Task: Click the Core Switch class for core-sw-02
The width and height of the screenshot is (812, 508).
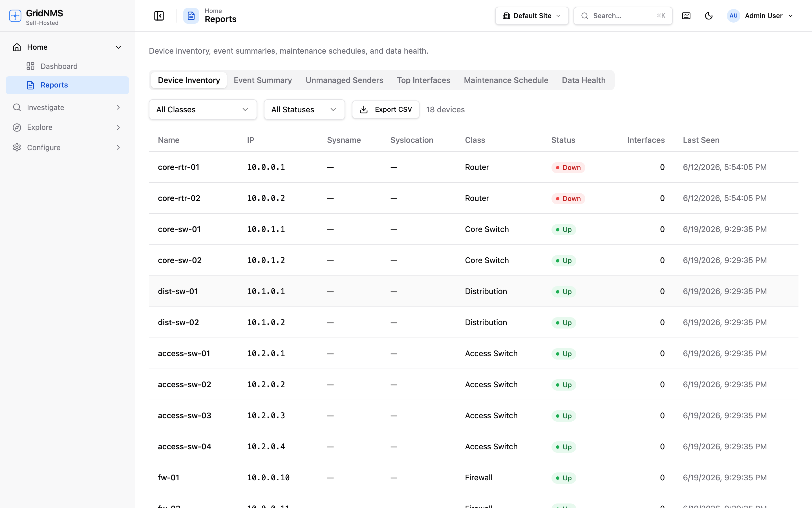Action: 487,260
